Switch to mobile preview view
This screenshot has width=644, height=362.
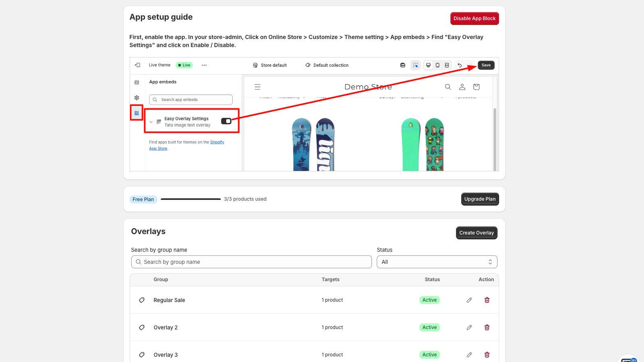[x=437, y=65]
